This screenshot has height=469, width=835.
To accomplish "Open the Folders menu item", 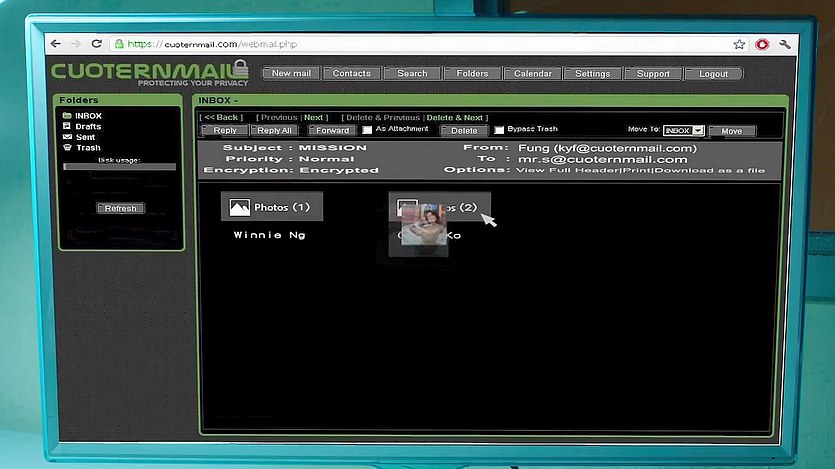I will click(472, 73).
